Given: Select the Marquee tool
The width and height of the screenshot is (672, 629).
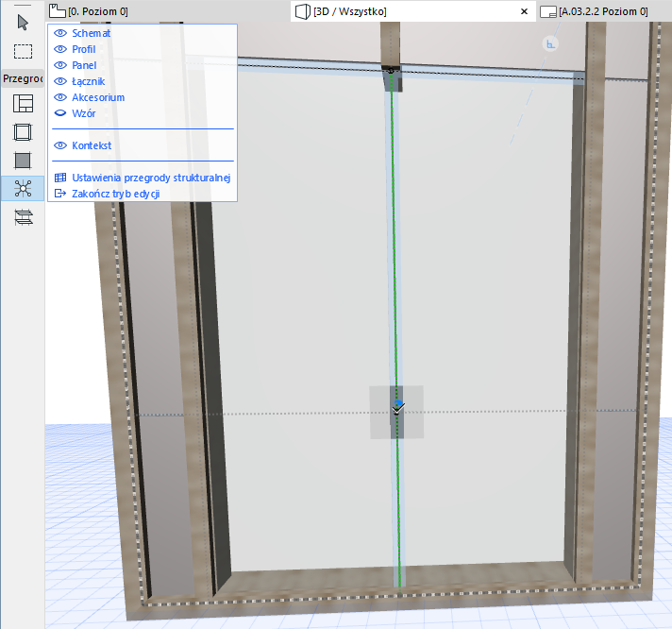Looking at the screenshot, I should point(23,51).
